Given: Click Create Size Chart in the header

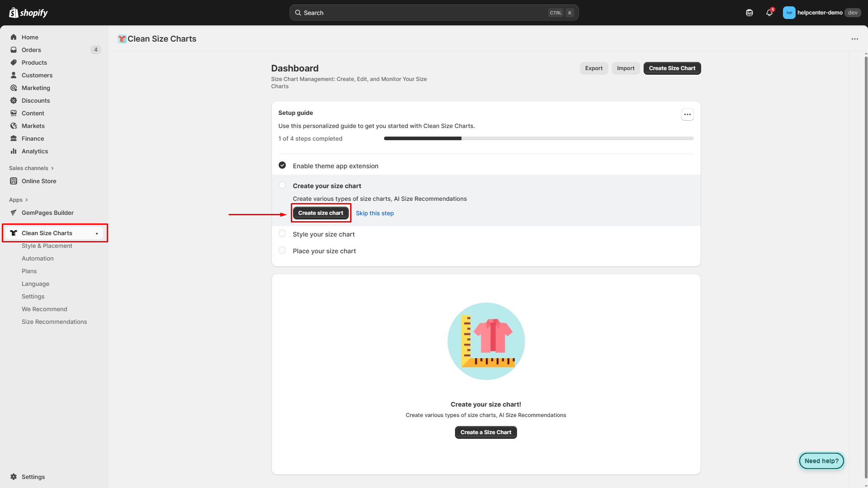Looking at the screenshot, I should pyautogui.click(x=672, y=68).
